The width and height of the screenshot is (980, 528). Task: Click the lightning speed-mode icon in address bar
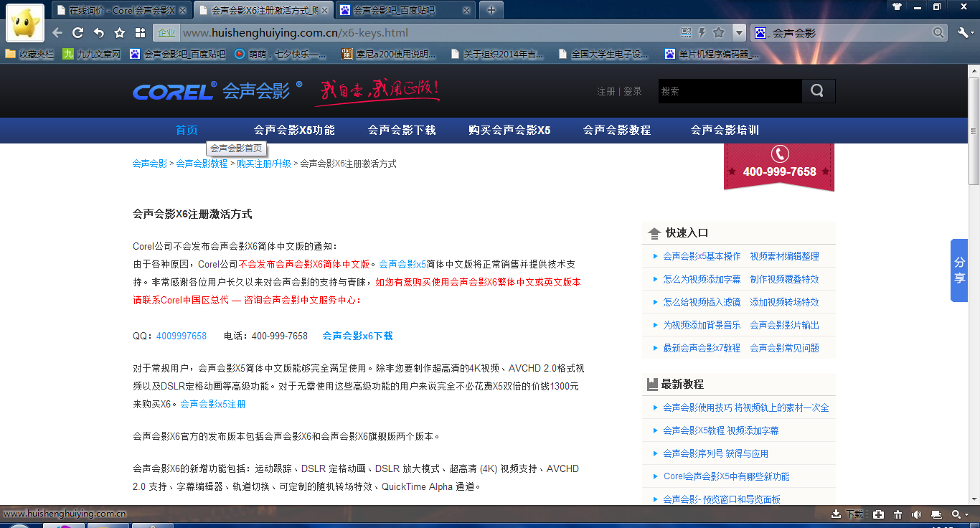click(x=702, y=32)
